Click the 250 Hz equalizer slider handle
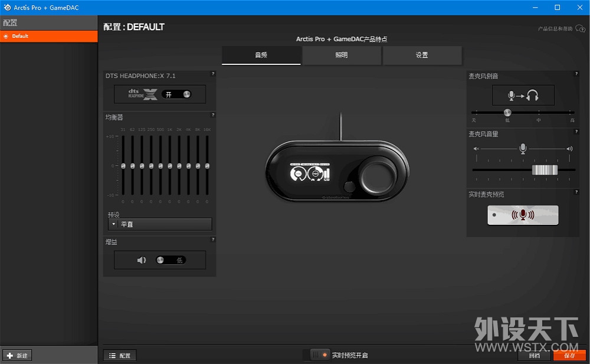The width and height of the screenshot is (590, 364). click(151, 166)
